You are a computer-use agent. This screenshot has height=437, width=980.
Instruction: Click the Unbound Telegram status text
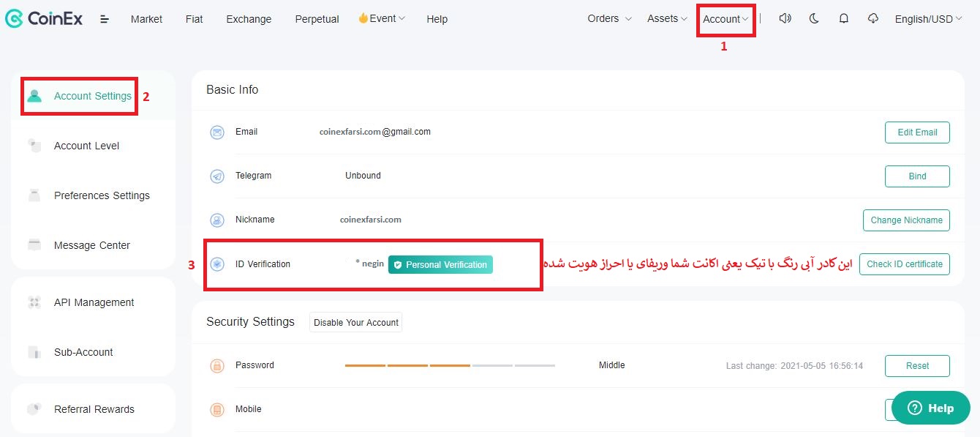click(x=363, y=176)
